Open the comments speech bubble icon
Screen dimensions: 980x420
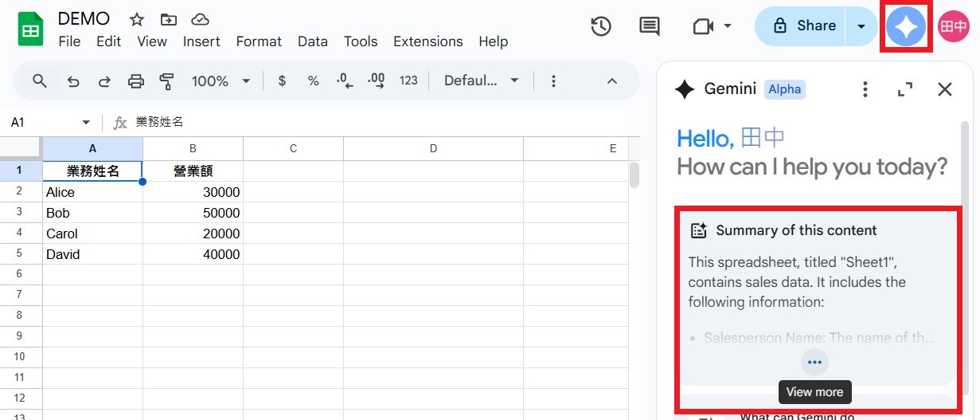[650, 26]
